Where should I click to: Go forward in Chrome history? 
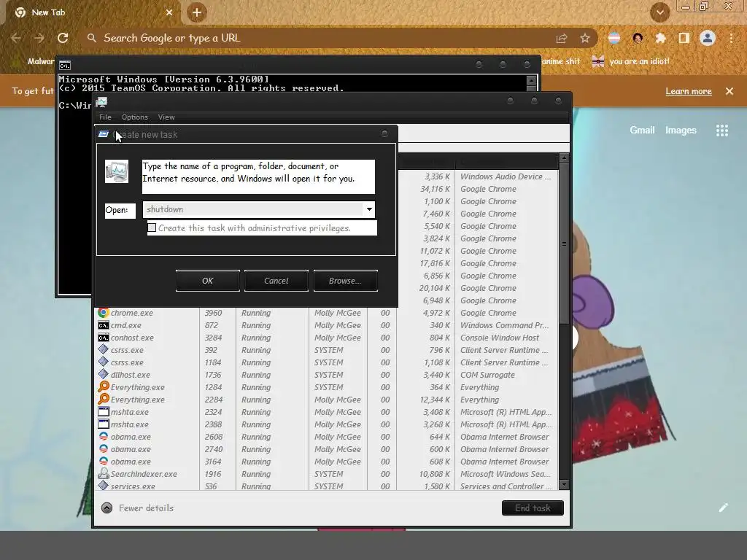click(x=39, y=38)
